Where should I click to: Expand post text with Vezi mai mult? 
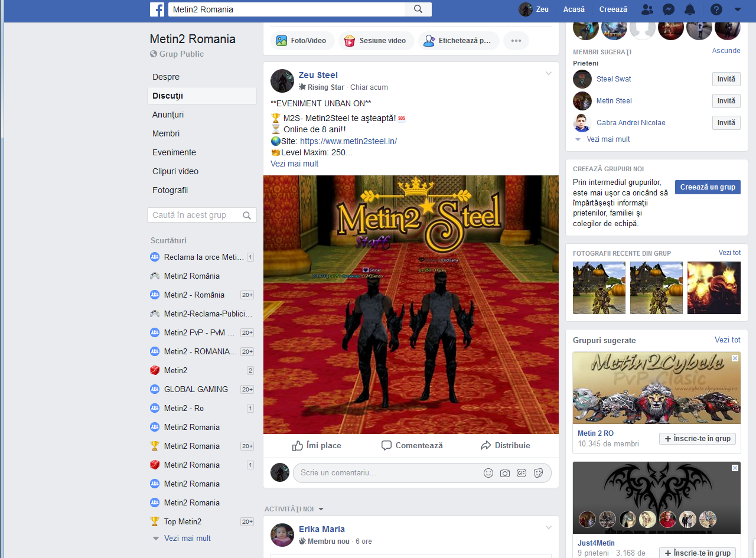(294, 164)
